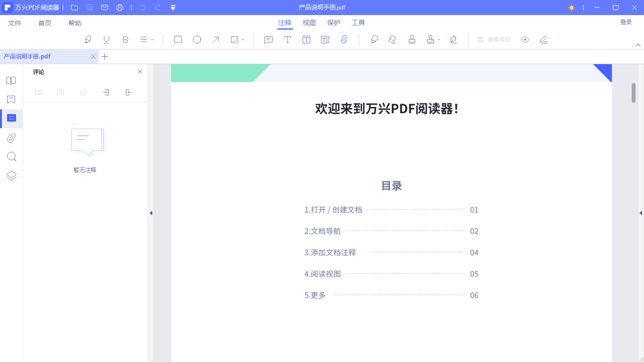Select the Highlight tool
The image size is (644, 362).
tap(88, 40)
